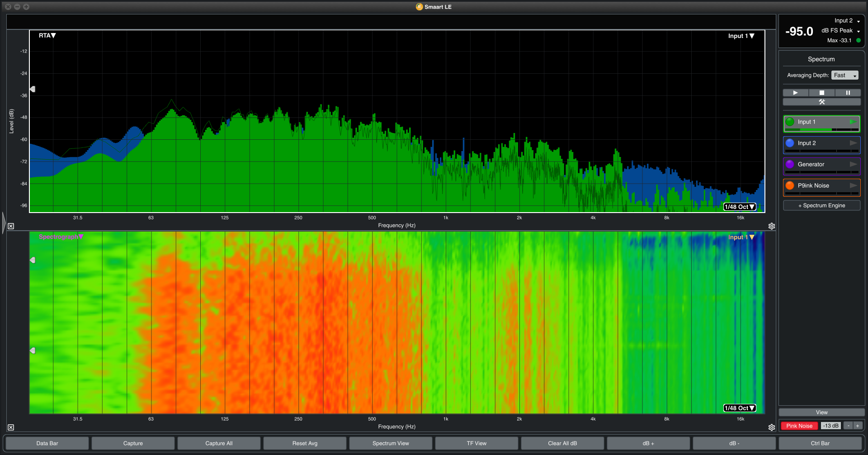The image size is (868, 455).
Task: Click the dB + button
Action: (x=648, y=443)
